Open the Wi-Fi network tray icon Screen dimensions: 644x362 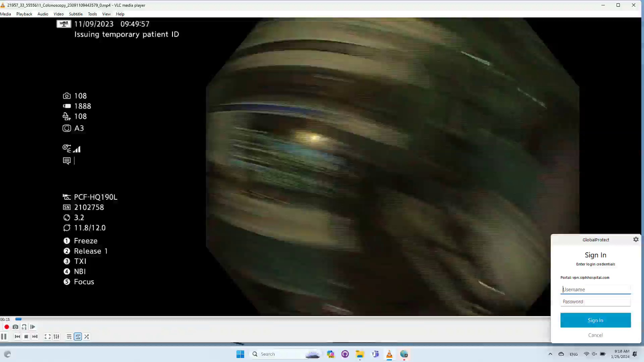(586, 354)
